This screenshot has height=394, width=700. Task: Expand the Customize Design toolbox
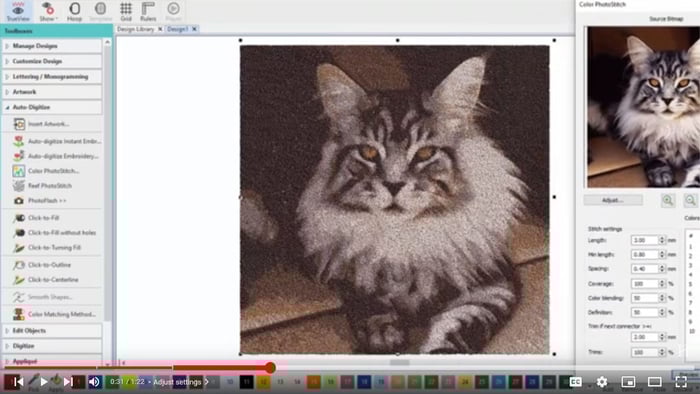click(x=52, y=61)
